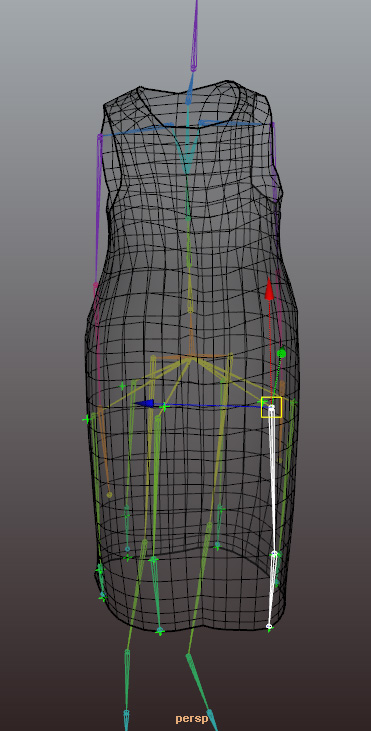
Task: Select the white end joint at hem
Action: point(269,626)
